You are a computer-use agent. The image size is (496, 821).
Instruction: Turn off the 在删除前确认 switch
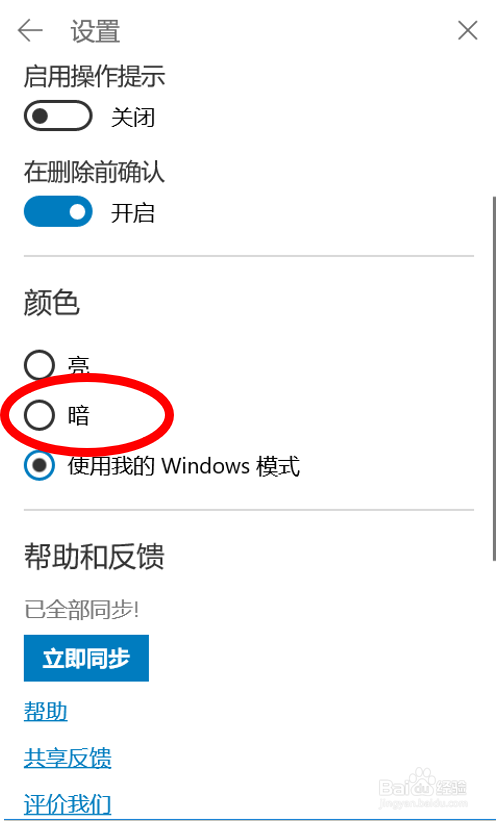point(58,212)
